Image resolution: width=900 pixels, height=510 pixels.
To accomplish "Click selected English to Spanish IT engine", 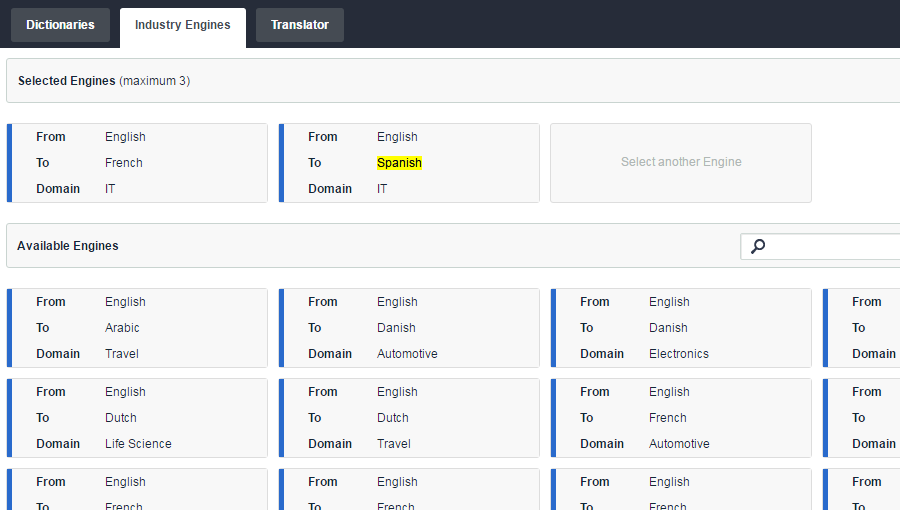I will coord(409,163).
